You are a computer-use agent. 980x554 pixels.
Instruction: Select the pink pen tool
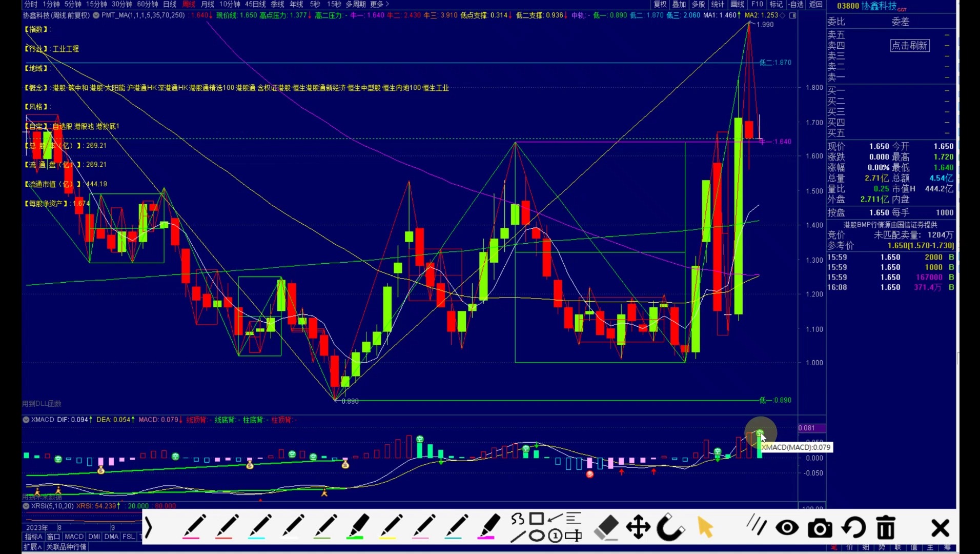(424, 527)
